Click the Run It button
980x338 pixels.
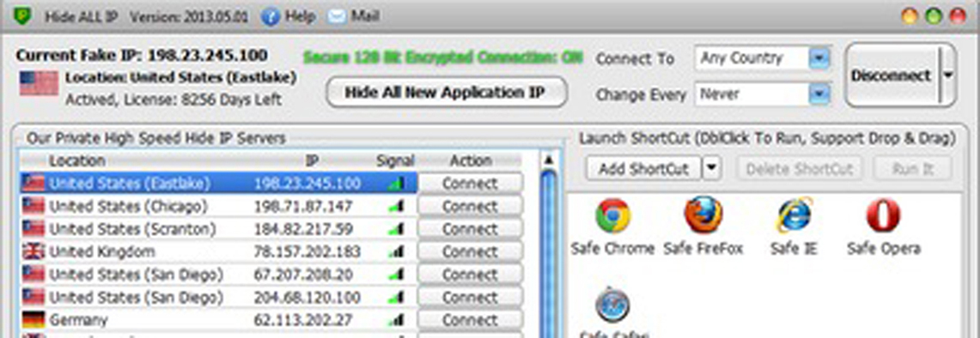(x=913, y=169)
